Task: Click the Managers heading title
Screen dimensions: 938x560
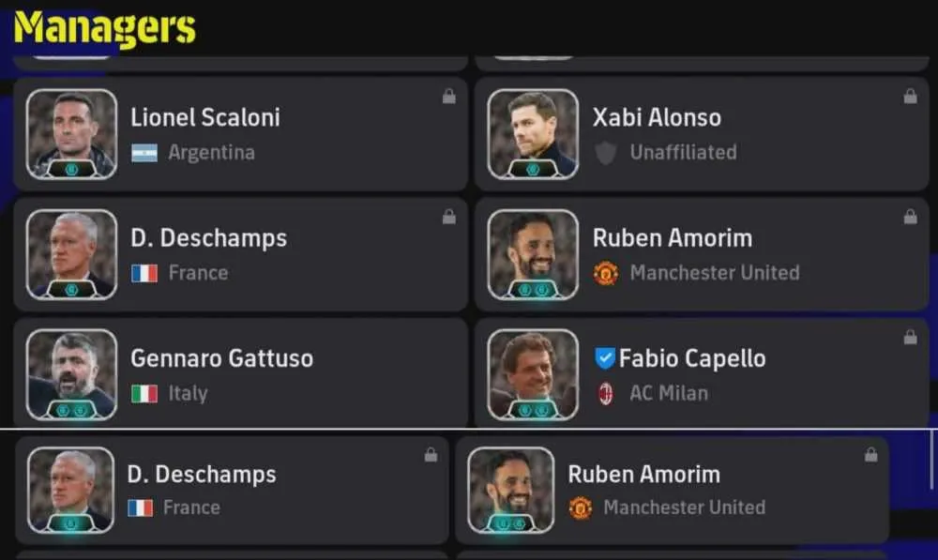Action: [x=105, y=28]
